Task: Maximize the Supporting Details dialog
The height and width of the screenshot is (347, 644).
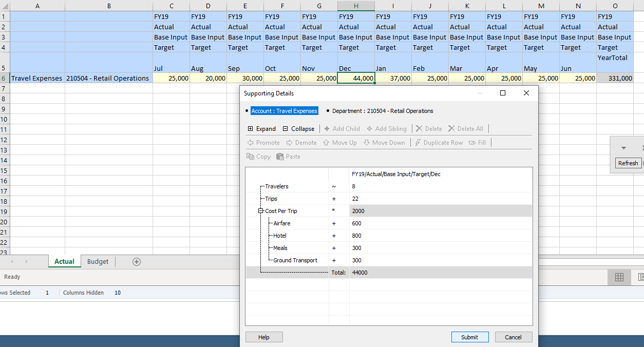Action: [x=503, y=93]
